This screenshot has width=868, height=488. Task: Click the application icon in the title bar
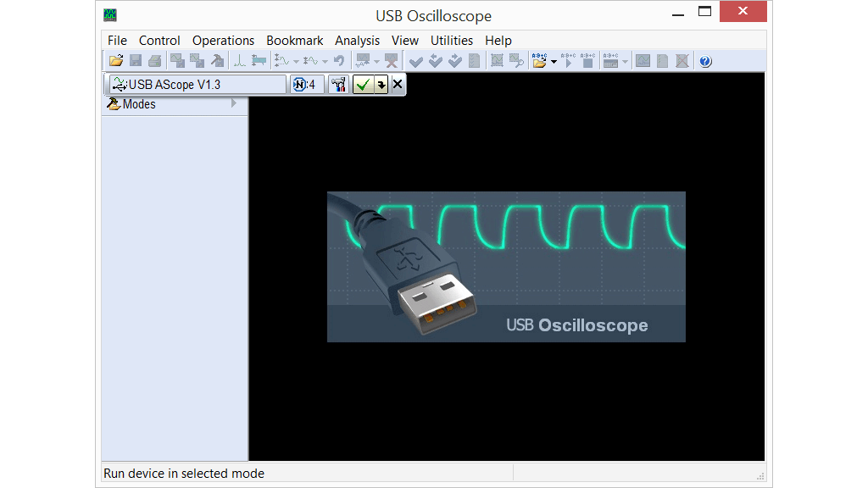pos(110,15)
